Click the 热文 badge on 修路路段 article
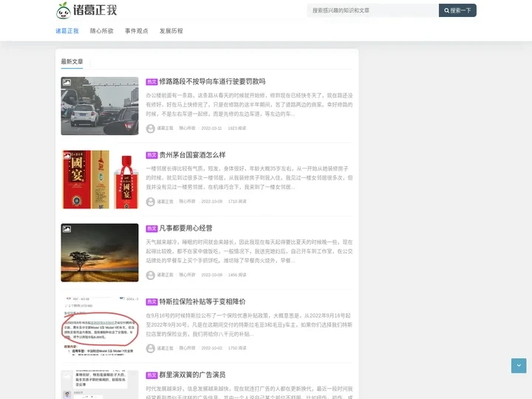This screenshot has height=399, width=532. (151, 82)
